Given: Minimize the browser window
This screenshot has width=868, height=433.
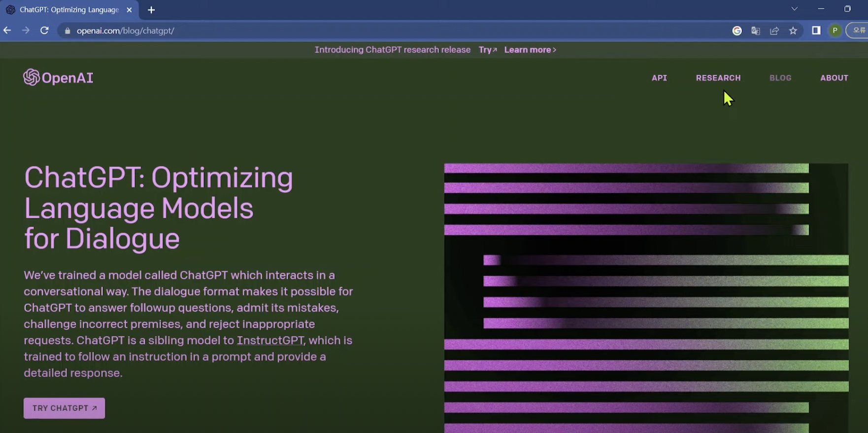Looking at the screenshot, I should click(821, 9).
